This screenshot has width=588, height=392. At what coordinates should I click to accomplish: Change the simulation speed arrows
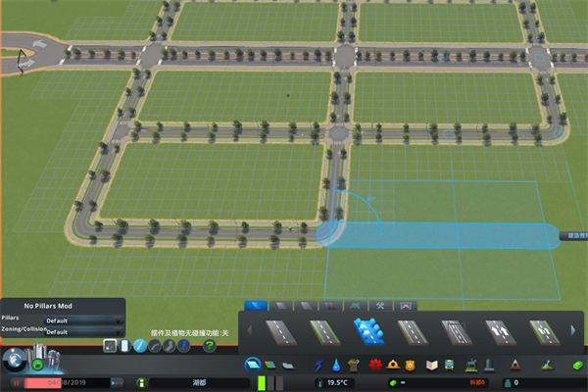(117, 383)
